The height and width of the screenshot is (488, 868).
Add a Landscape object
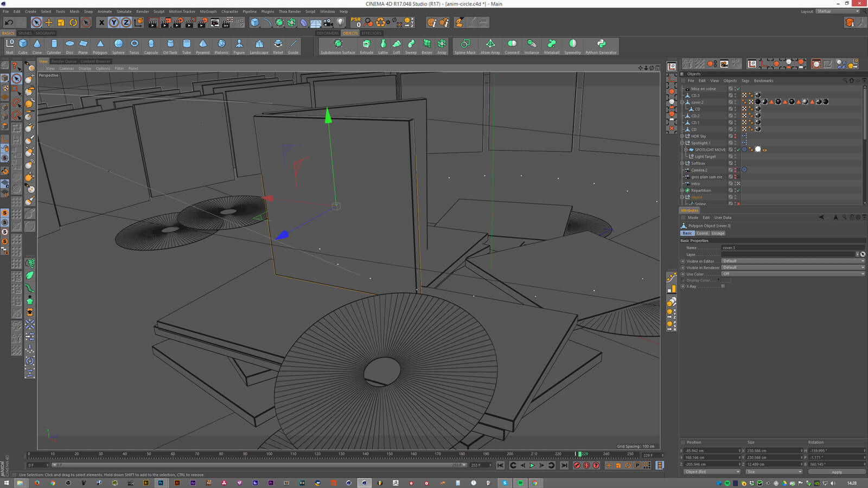[259, 47]
